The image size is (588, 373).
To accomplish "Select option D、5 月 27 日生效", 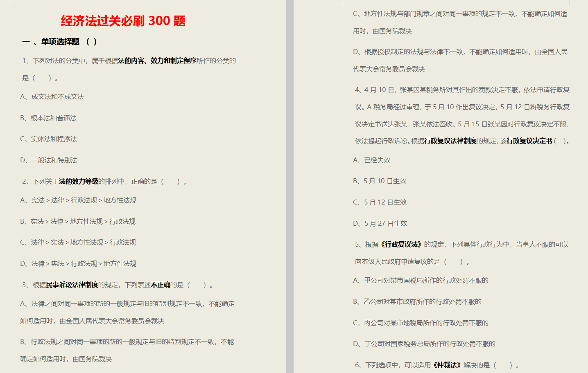I will 380,224.
